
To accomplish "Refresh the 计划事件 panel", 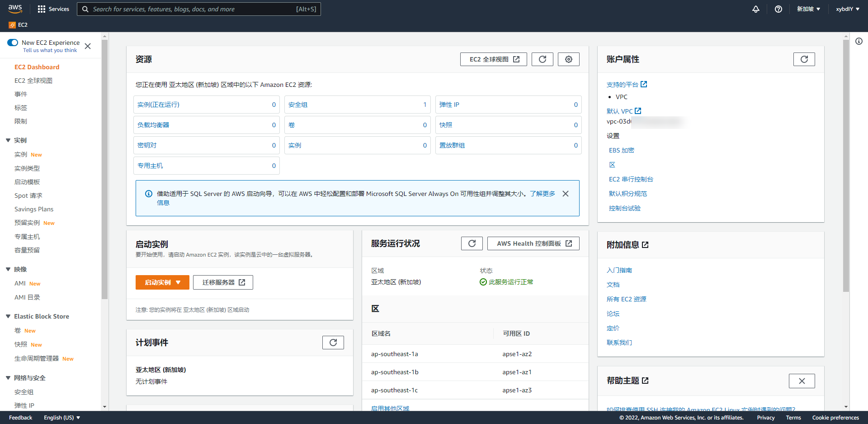I will pos(333,343).
